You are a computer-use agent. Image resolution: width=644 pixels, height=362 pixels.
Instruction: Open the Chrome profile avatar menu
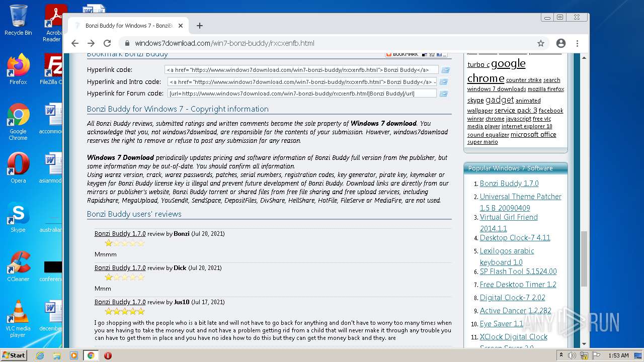561,43
